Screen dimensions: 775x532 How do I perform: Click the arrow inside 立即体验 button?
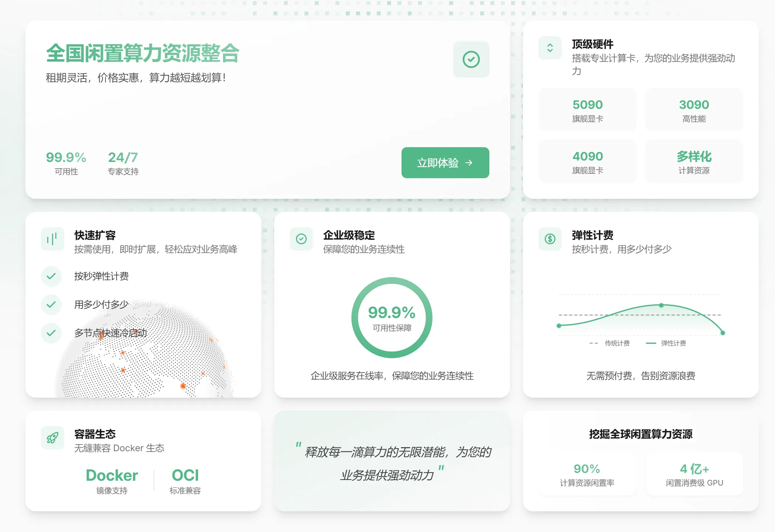(x=469, y=163)
